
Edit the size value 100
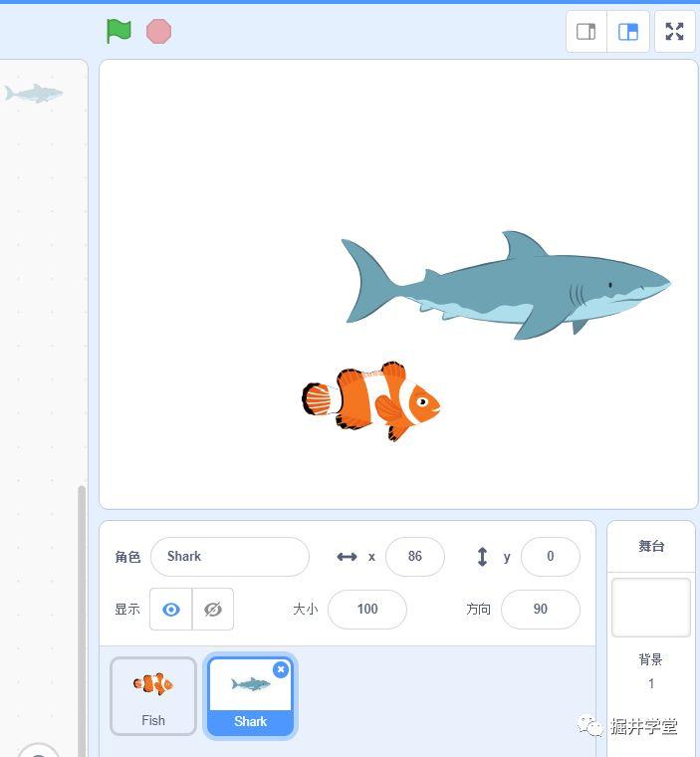[x=367, y=610]
